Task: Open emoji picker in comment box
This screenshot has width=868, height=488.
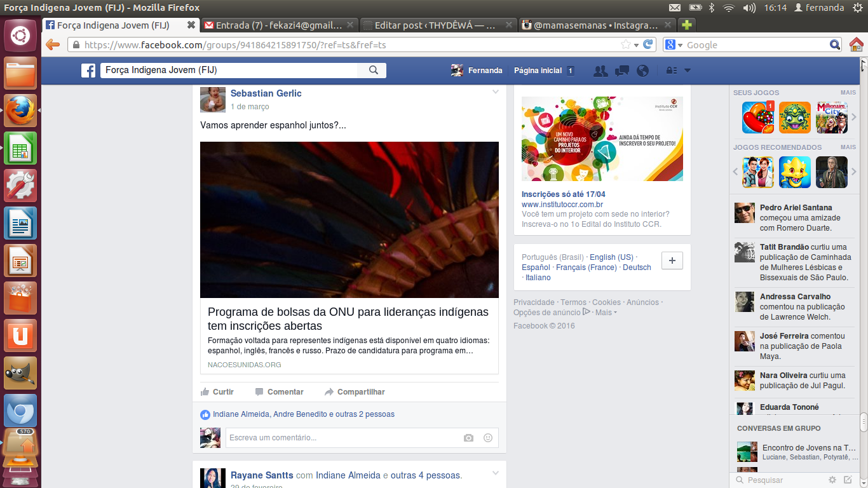Action: tap(488, 438)
